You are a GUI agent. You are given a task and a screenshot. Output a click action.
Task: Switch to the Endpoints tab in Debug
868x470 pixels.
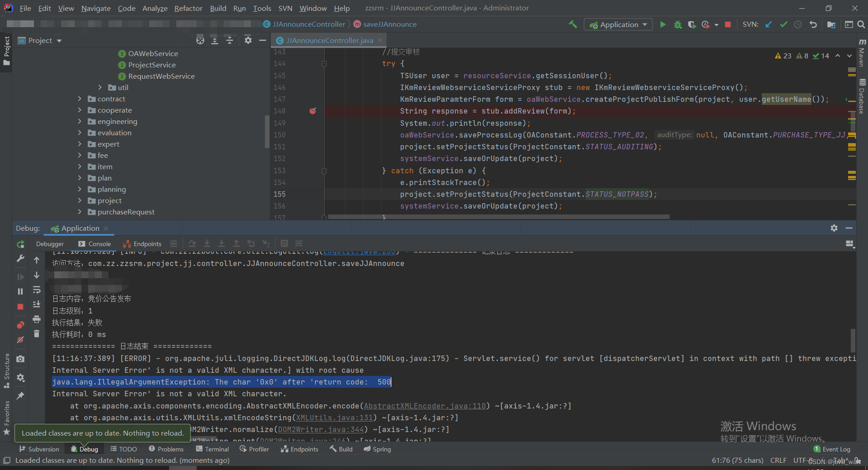point(142,244)
